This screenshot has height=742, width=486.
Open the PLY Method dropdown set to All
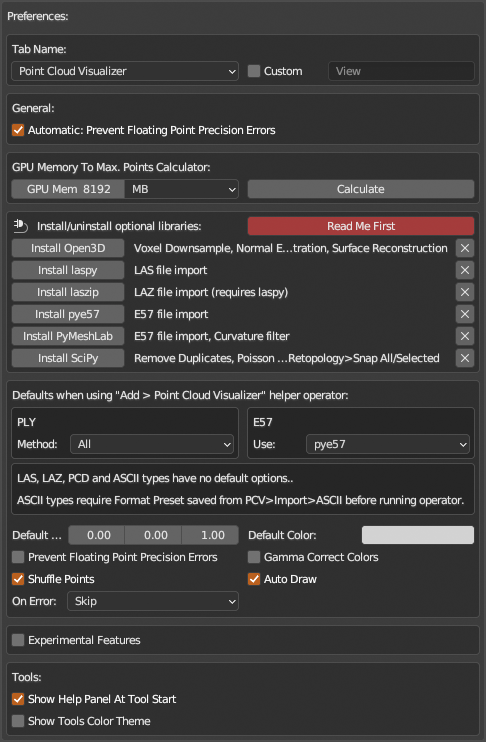pyautogui.click(x=152, y=444)
